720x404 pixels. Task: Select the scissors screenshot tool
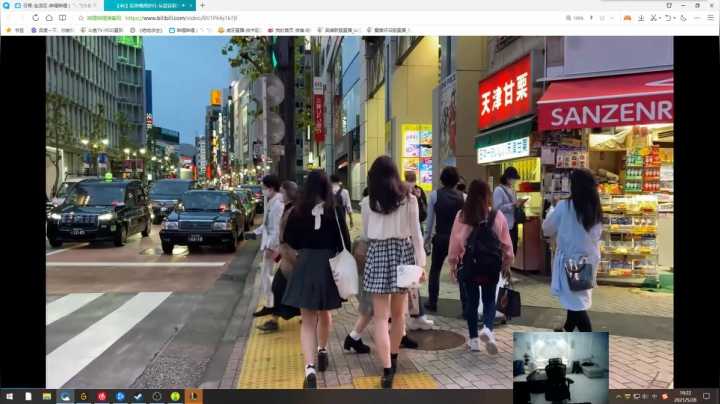[653, 18]
